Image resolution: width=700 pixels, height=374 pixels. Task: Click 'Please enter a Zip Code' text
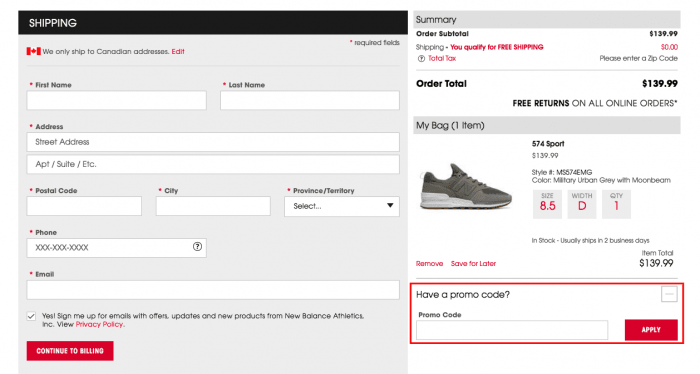coord(638,58)
